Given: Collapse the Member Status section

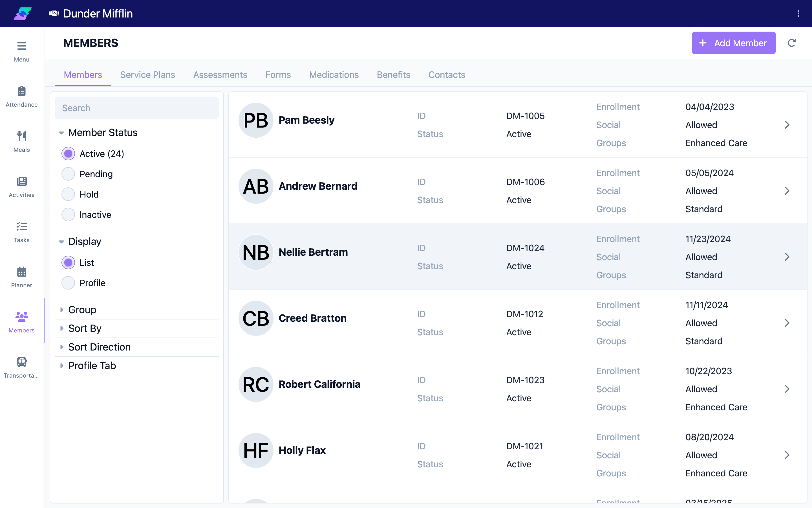Looking at the screenshot, I should pos(136,132).
